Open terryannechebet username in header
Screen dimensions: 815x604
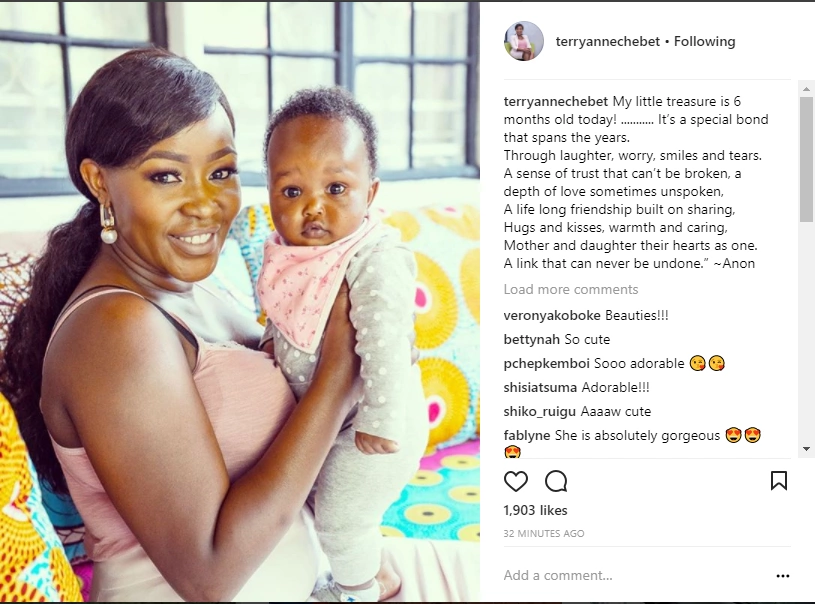(x=608, y=42)
